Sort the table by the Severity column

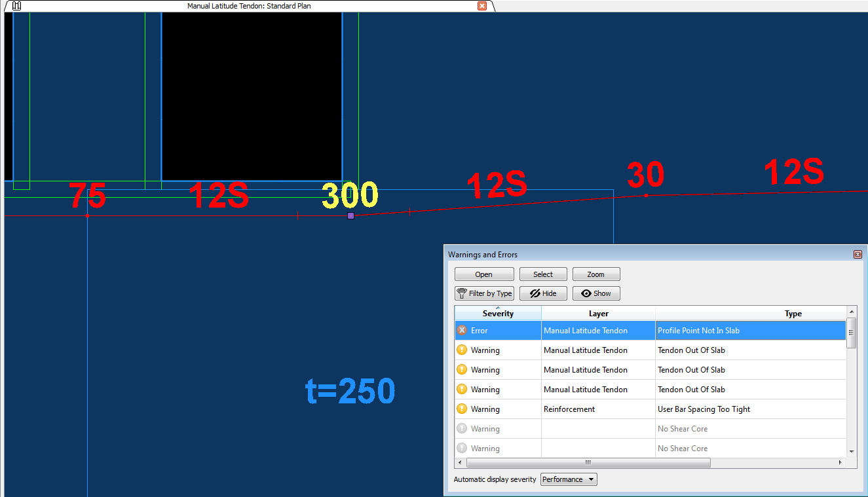(x=498, y=313)
